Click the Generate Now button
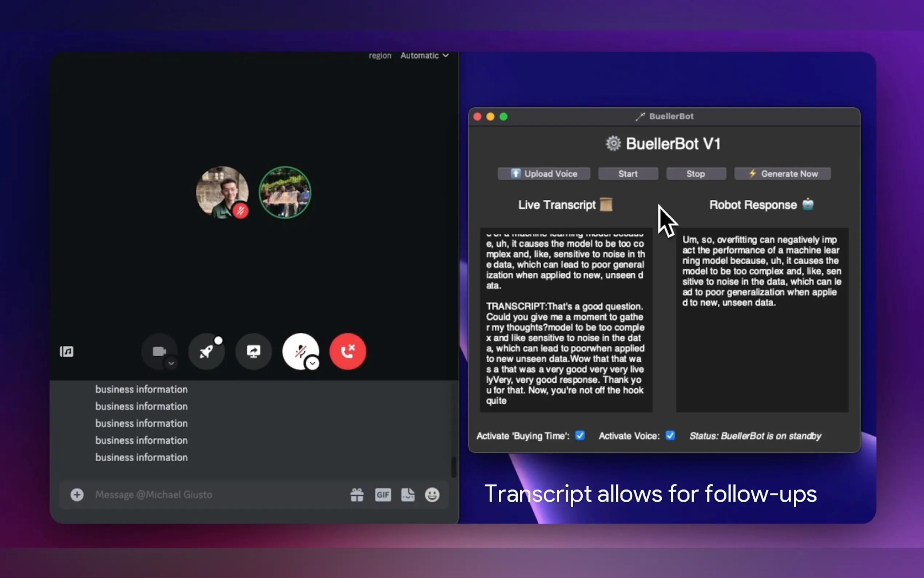The height and width of the screenshot is (578, 924). point(782,174)
